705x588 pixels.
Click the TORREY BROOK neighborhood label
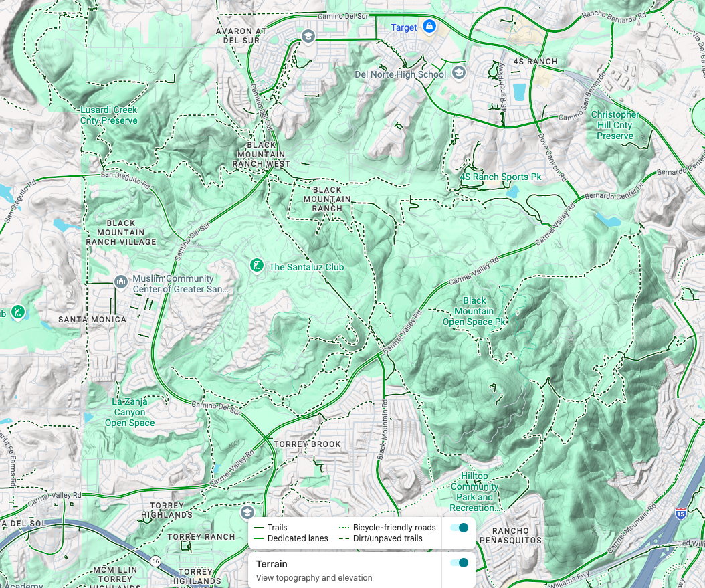coord(307,444)
